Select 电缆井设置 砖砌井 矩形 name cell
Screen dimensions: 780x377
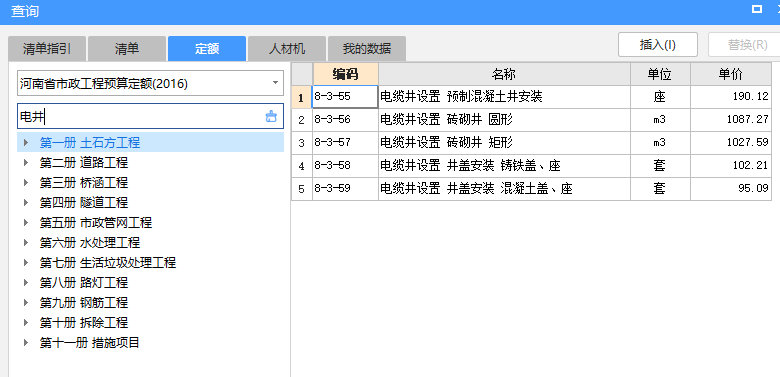coord(504,143)
